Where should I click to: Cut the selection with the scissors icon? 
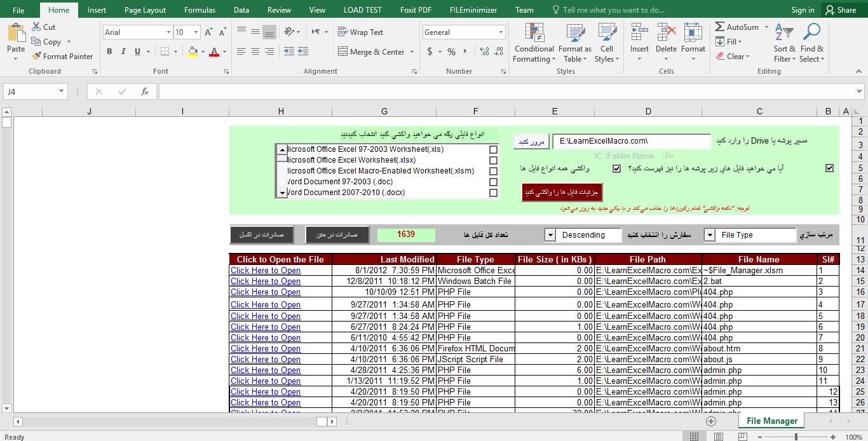click(x=36, y=27)
